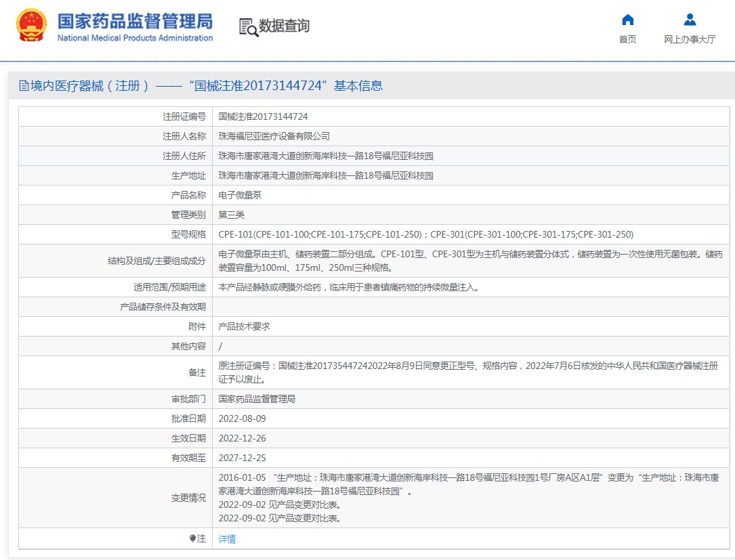Click the 数据查询 magnifier icon
735x560 pixels.
[248, 27]
